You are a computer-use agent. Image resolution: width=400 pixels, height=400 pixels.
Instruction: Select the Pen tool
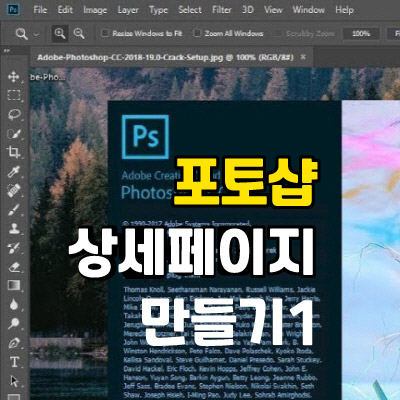(x=14, y=343)
